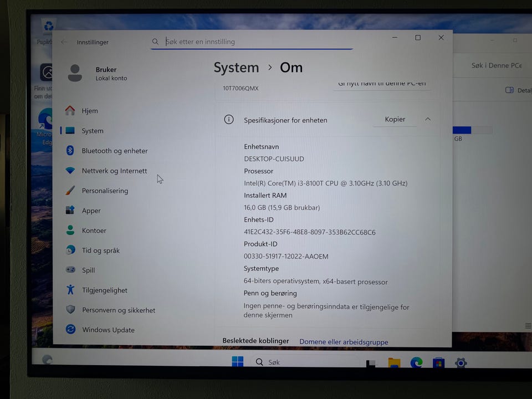Open Personvern og sikkerhet shield icon
This screenshot has width=532, height=399.
click(x=70, y=309)
